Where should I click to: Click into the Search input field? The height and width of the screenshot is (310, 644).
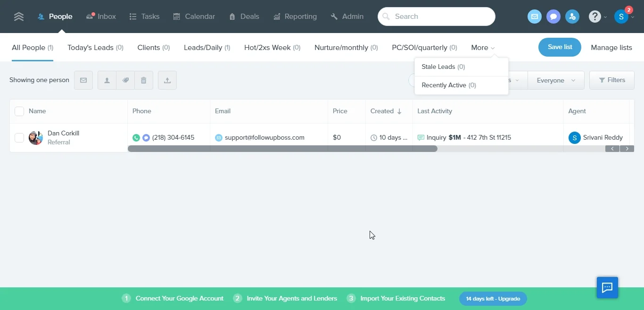[x=437, y=17]
